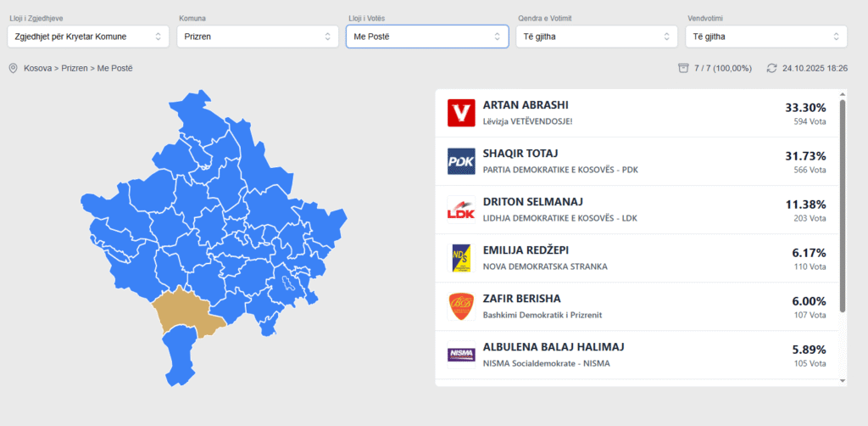The height and width of the screenshot is (426, 868).
Task: Expand the Qendra e Votimit dropdown
Action: coord(597,36)
